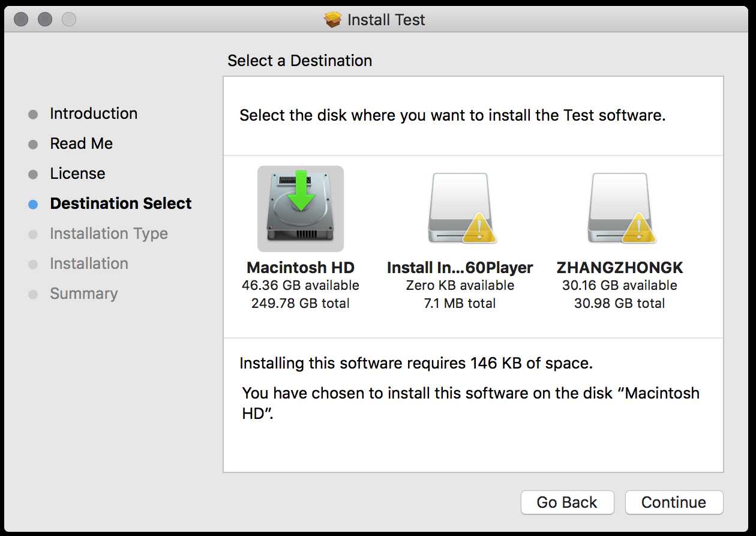Click the package icon in title bar
Viewport: 756px width, 536px height.
click(332, 20)
